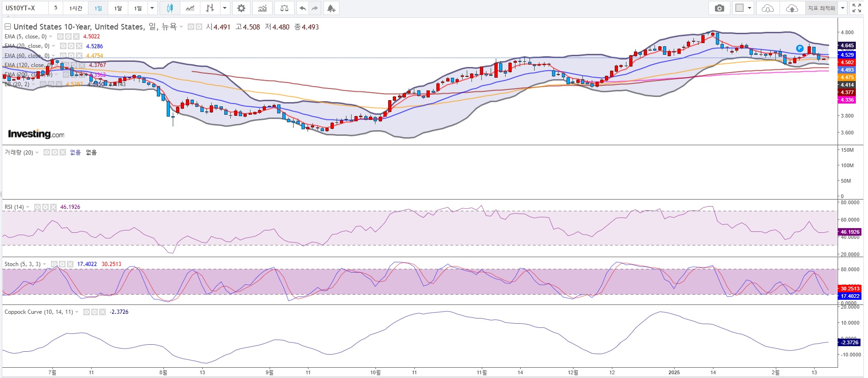The height and width of the screenshot is (378, 868).
Task: Remove the EMA 5 indicator
Action: [75, 37]
